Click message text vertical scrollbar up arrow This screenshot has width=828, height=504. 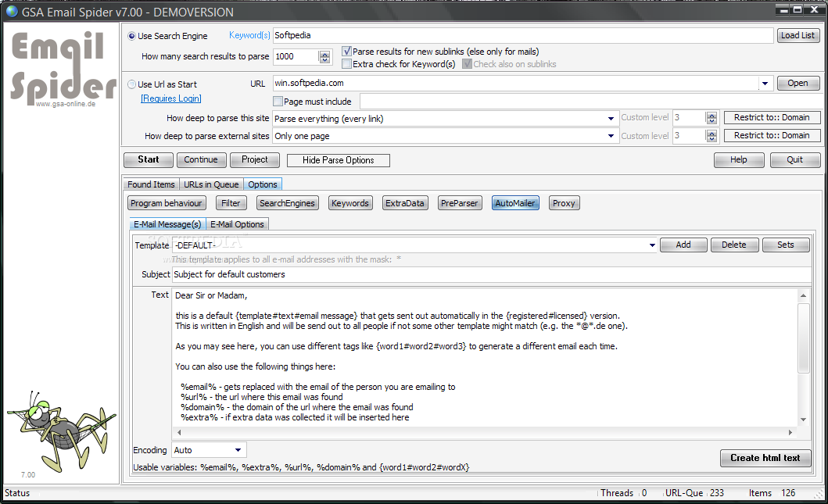coord(803,295)
